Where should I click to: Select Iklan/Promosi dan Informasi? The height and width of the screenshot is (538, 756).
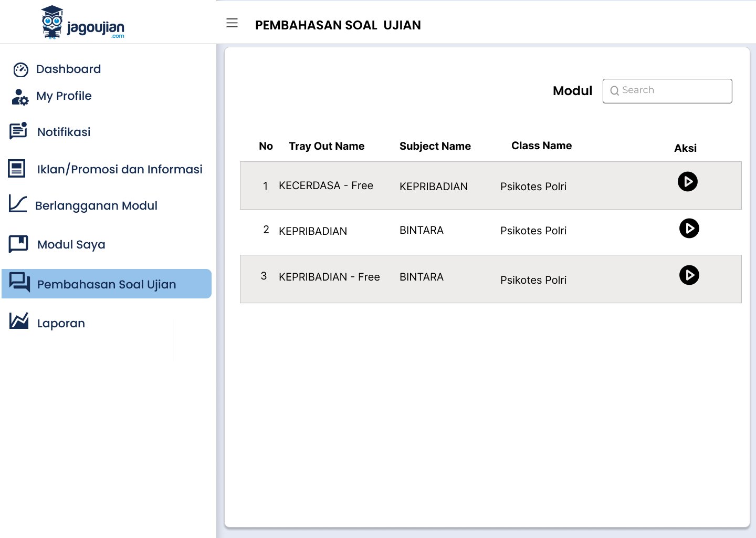pyautogui.click(x=120, y=169)
